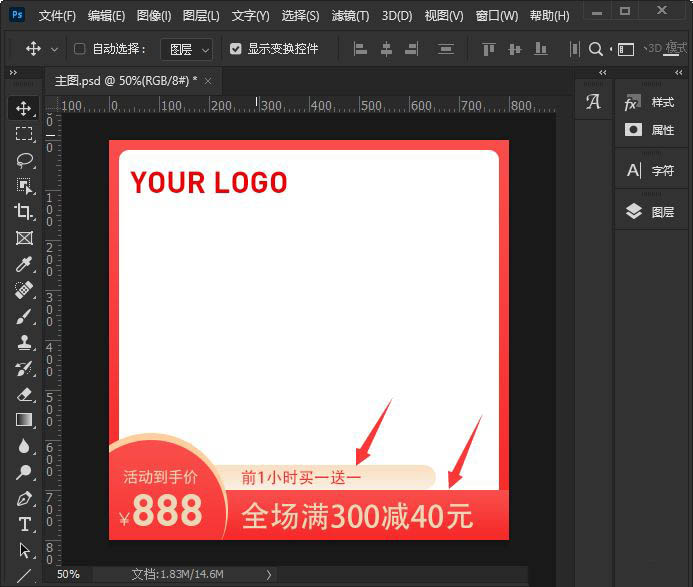Select the Horizontal Type tool
The width and height of the screenshot is (693, 587).
[x=24, y=524]
